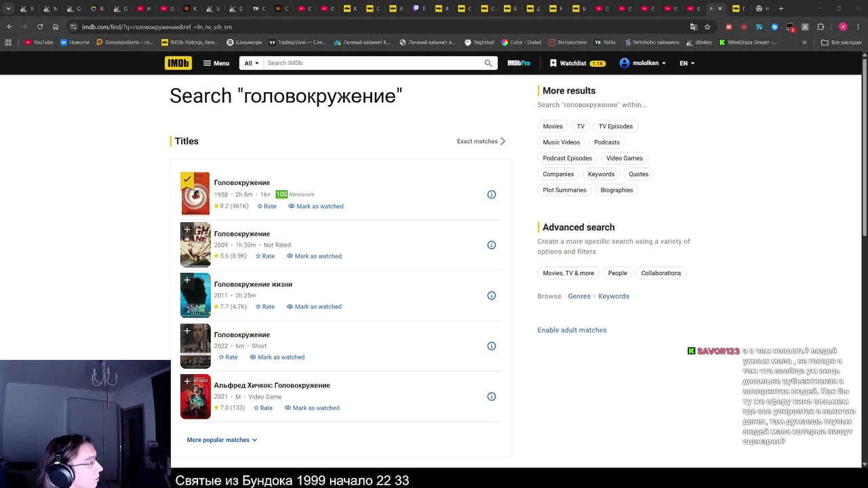Go to the IMDb home logo
The image size is (868, 488).
[x=178, y=63]
